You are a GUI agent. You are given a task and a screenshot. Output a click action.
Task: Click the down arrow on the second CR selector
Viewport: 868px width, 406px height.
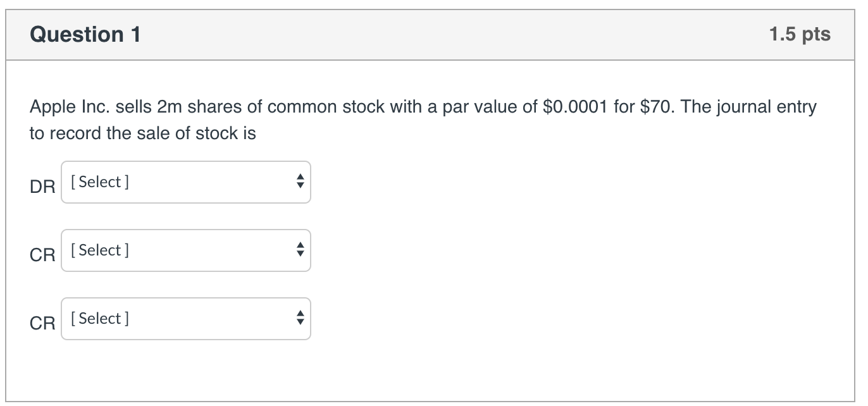tap(299, 323)
